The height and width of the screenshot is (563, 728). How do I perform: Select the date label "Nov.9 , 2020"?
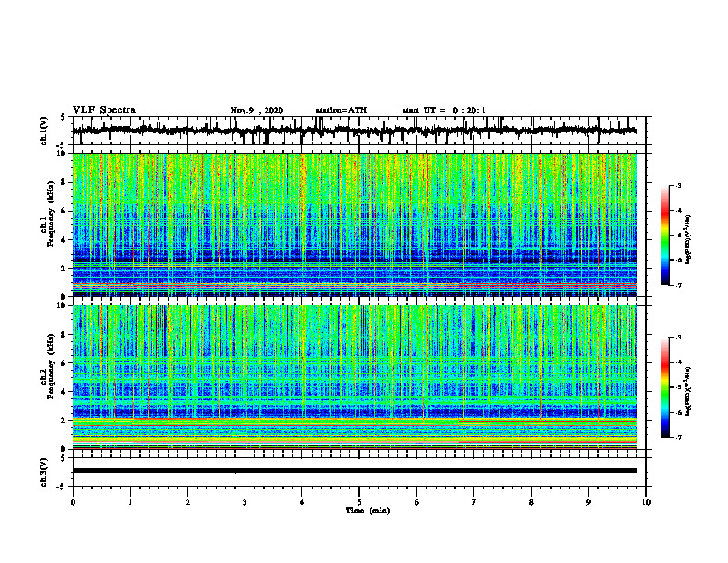(x=256, y=110)
